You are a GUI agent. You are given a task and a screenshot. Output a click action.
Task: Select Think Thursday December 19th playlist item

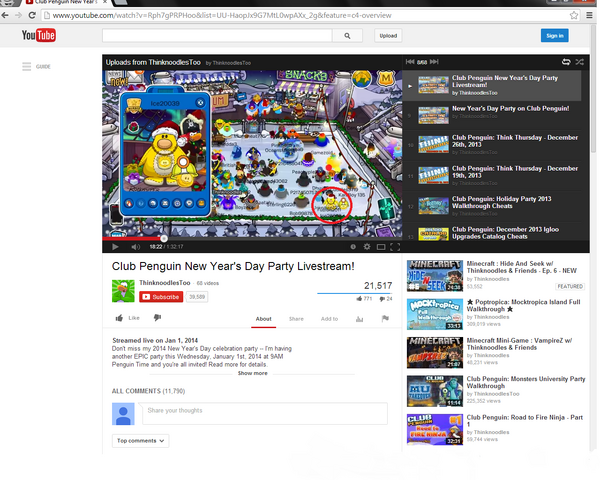[494, 176]
